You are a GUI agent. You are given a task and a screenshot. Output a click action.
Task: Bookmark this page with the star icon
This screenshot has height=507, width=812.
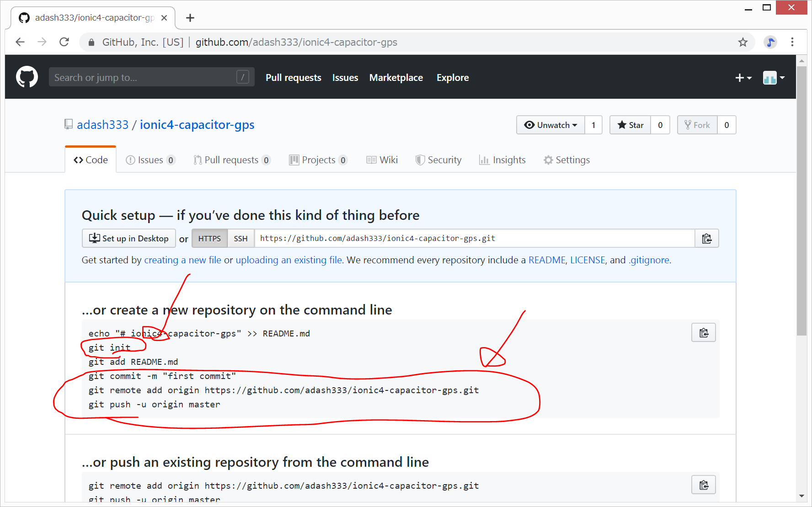click(x=743, y=43)
